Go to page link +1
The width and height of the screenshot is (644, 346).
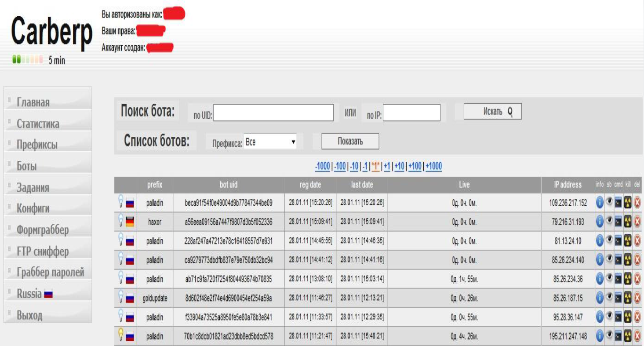click(x=387, y=167)
